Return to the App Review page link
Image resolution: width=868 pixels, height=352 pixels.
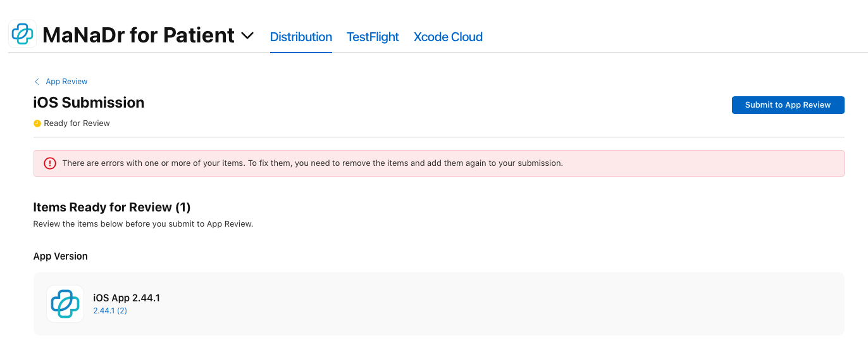(x=66, y=82)
